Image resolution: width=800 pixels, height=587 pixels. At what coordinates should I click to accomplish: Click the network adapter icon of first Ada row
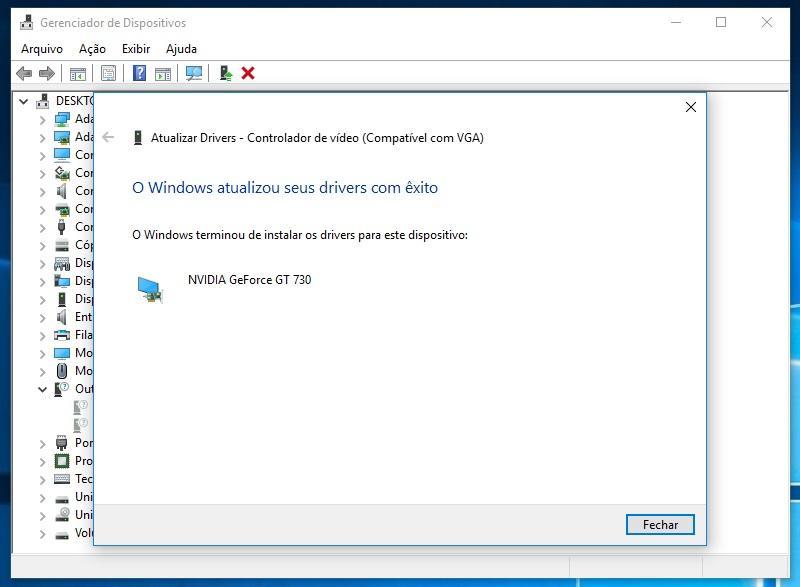(x=62, y=119)
